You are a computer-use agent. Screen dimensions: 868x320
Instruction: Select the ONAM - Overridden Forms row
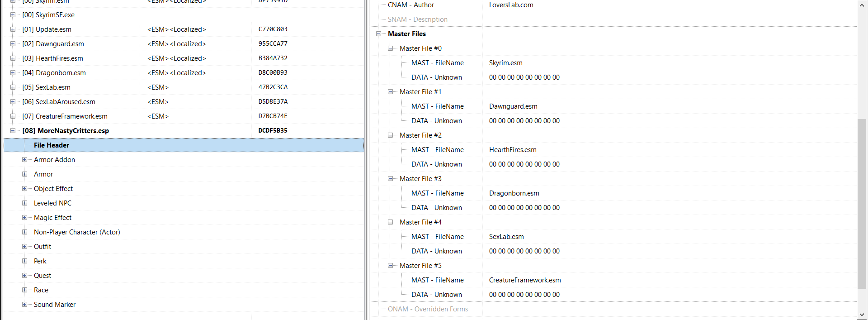point(613,309)
